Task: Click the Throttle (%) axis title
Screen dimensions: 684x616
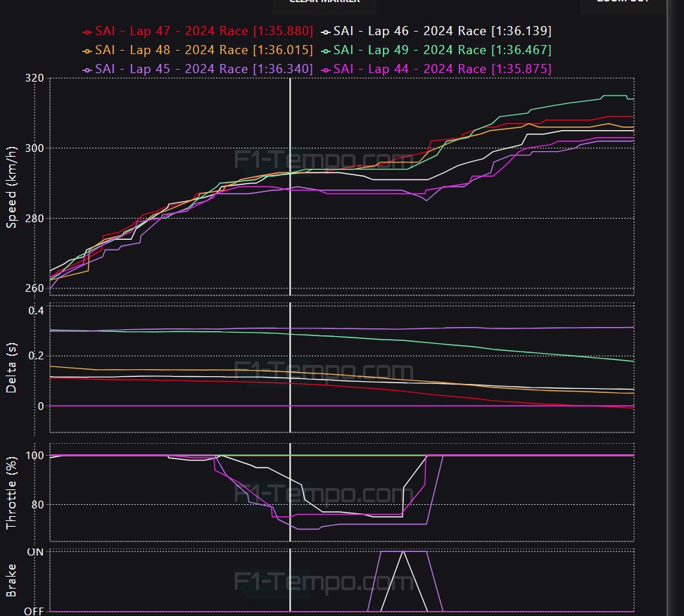Action: click(11, 493)
